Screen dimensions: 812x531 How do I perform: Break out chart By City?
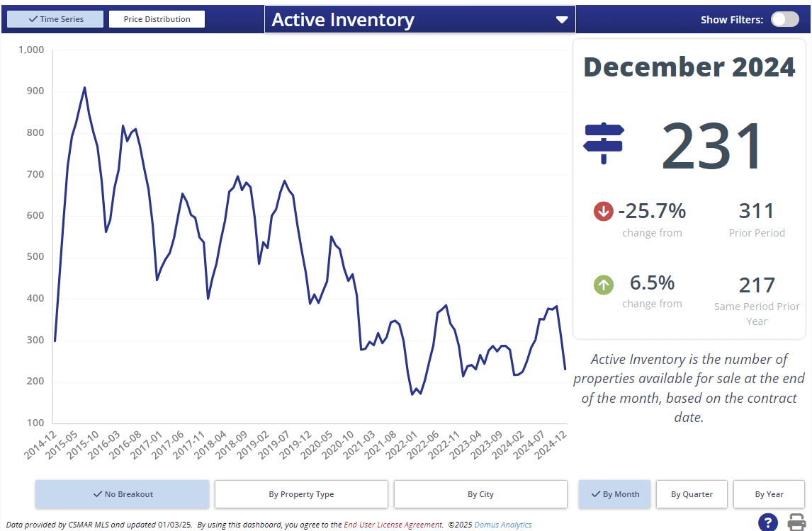point(480,494)
